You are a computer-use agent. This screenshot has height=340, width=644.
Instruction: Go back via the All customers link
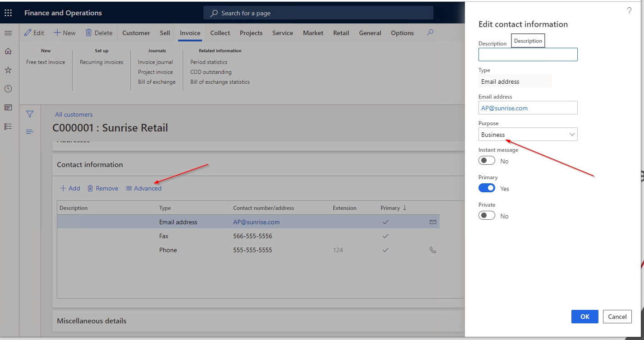pos(74,114)
